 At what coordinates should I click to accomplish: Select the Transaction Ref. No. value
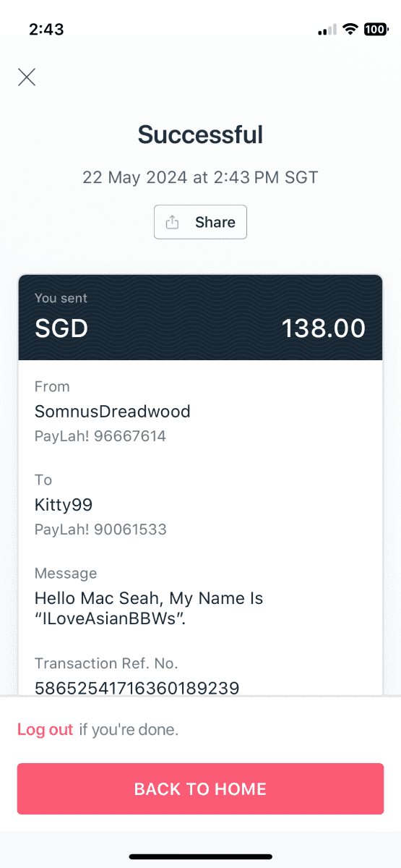coord(137,687)
